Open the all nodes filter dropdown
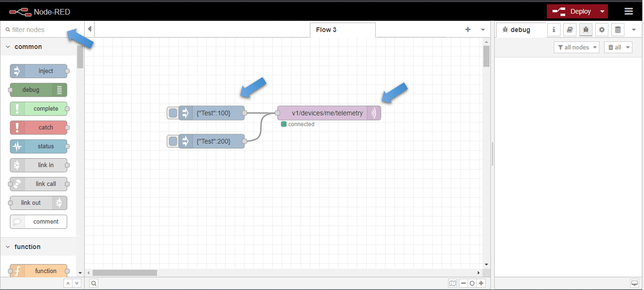The width and height of the screenshot is (644, 290). pyautogui.click(x=576, y=47)
